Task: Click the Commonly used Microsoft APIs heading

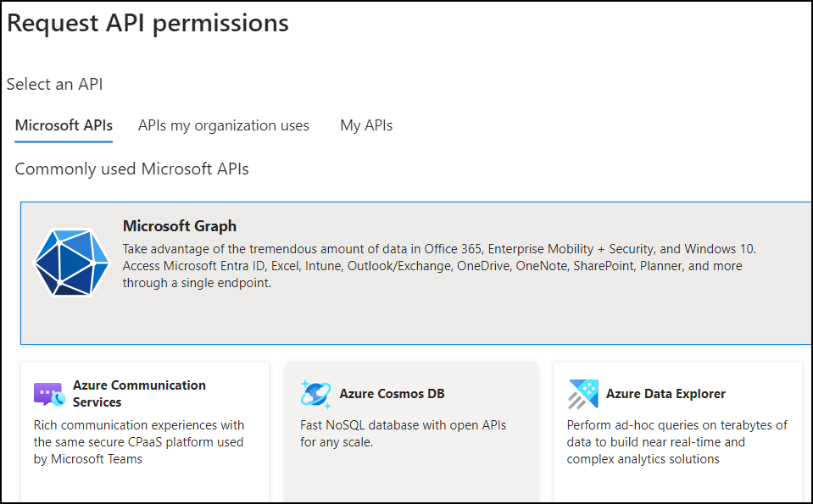Action: pyautogui.click(x=132, y=169)
